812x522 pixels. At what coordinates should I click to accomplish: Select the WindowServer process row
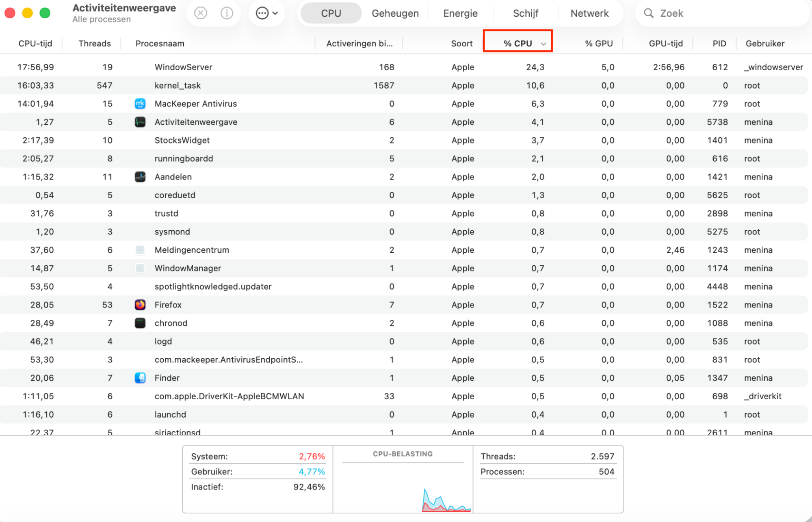coord(404,67)
